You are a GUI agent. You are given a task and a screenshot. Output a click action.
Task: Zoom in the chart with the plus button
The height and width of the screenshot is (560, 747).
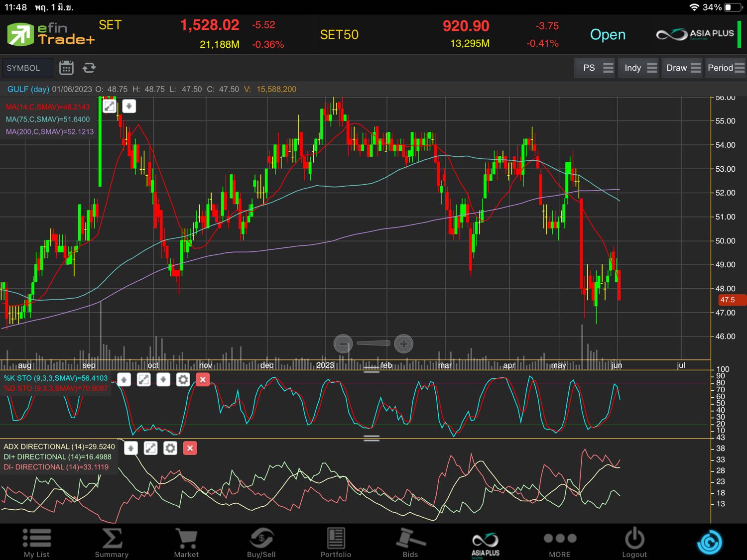pos(403,343)
